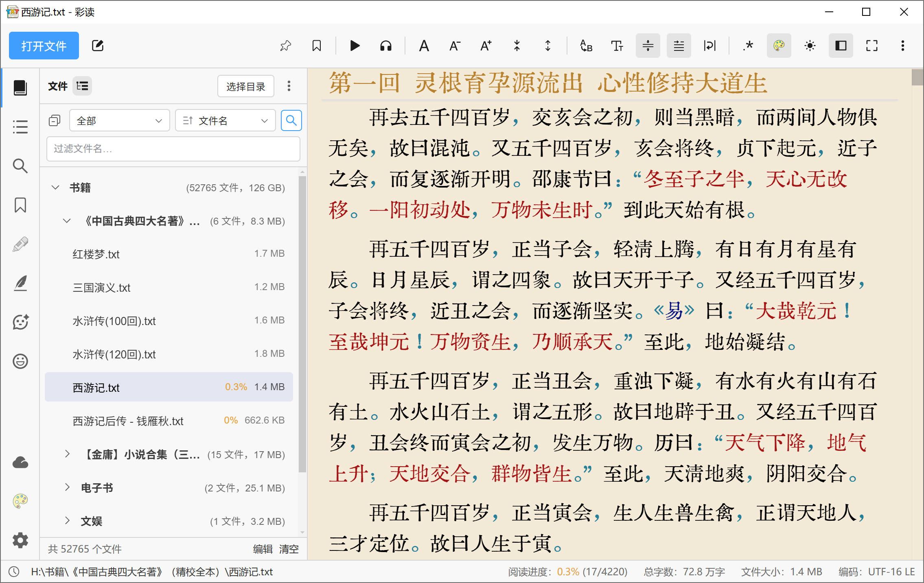
Task: Open the quill notes sidebar tab
Action: pos(20,283)
